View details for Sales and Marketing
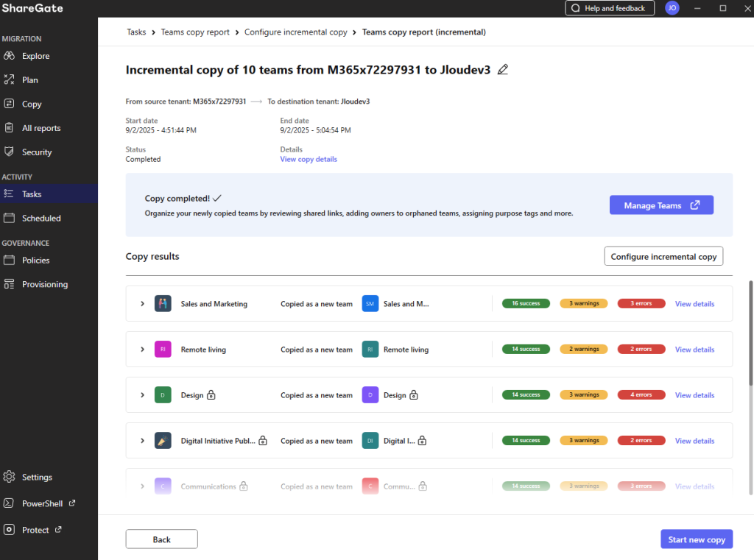Image resolution: width=754 pixels, height=560 pixels. pos(694,304)
